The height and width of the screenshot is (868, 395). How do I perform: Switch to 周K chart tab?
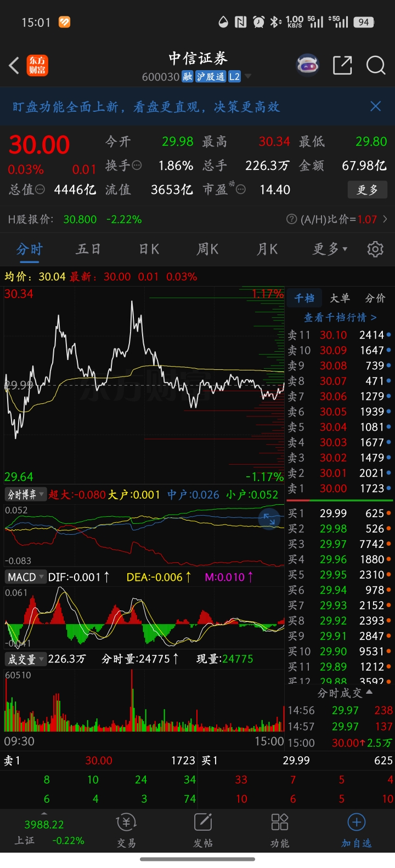(207, 249)
